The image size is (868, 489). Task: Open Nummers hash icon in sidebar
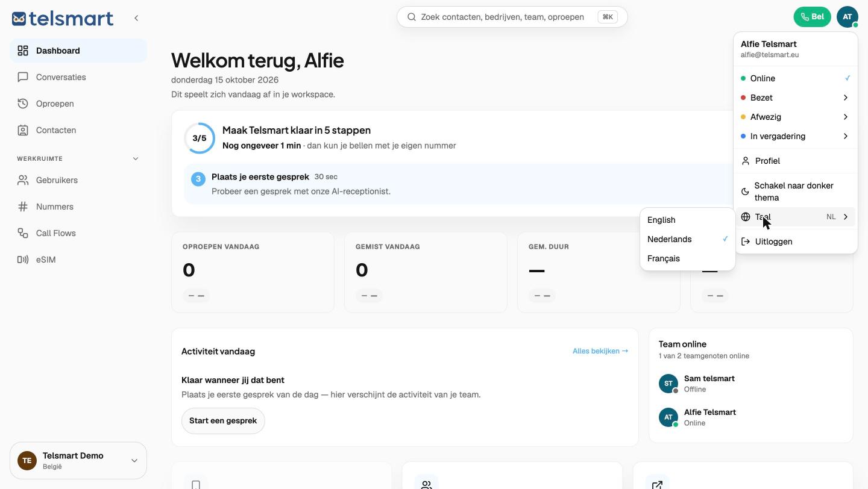tap(23, 207)
